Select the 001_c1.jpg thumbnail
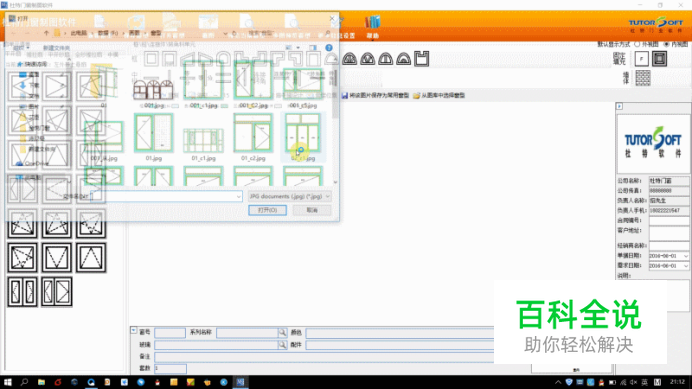The height and width of the screenshot is (389, 692). pyautogui.click(x=203, y=80)
